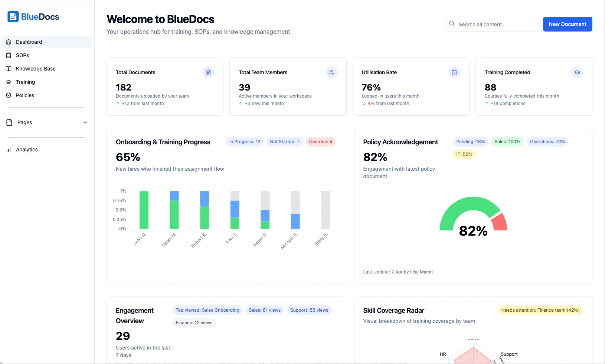This screenshot has width=605, height=364.
Task: Click the Overdue: 4 badge
Action: point(321,141)
